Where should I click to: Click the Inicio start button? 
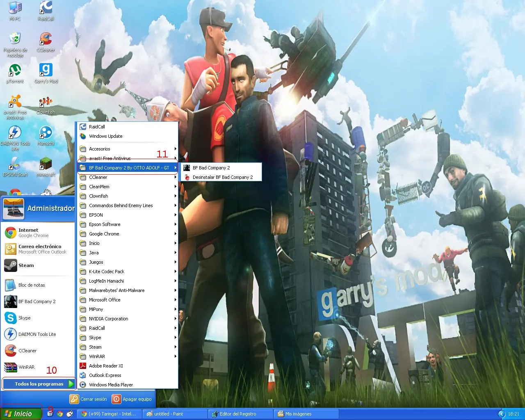(21, 414)
